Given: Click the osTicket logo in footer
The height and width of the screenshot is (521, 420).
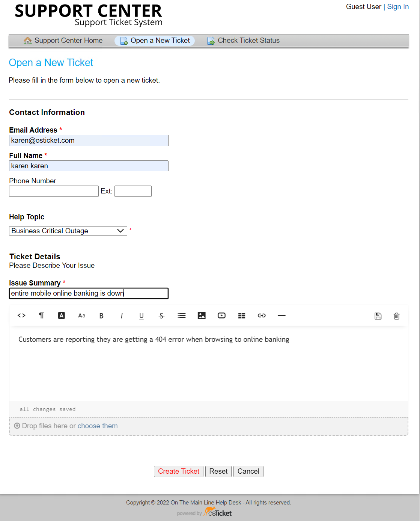Looking at the screenshot, I should [x=217, y=512].
